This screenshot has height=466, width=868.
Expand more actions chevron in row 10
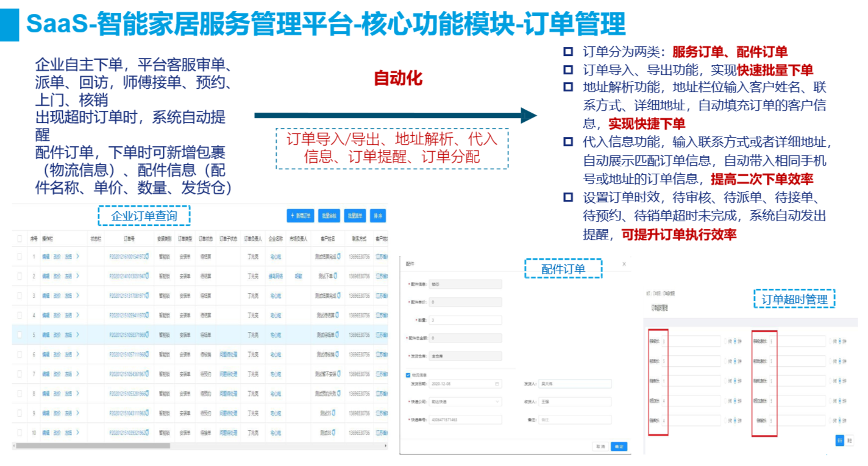pos(78,433)
